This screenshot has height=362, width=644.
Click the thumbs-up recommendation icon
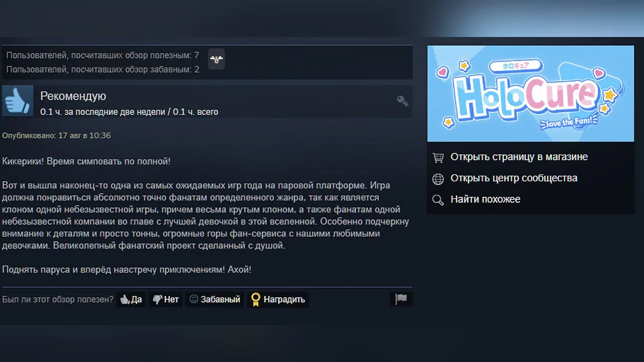[x=18, y=101]
